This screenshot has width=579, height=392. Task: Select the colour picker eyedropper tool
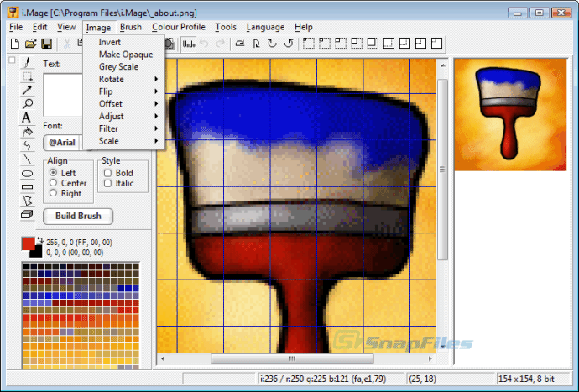(27, 90)
